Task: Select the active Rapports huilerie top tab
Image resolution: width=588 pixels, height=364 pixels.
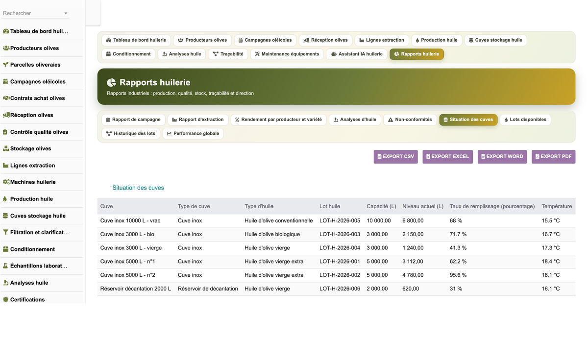Action: click(x=417, y=54)
